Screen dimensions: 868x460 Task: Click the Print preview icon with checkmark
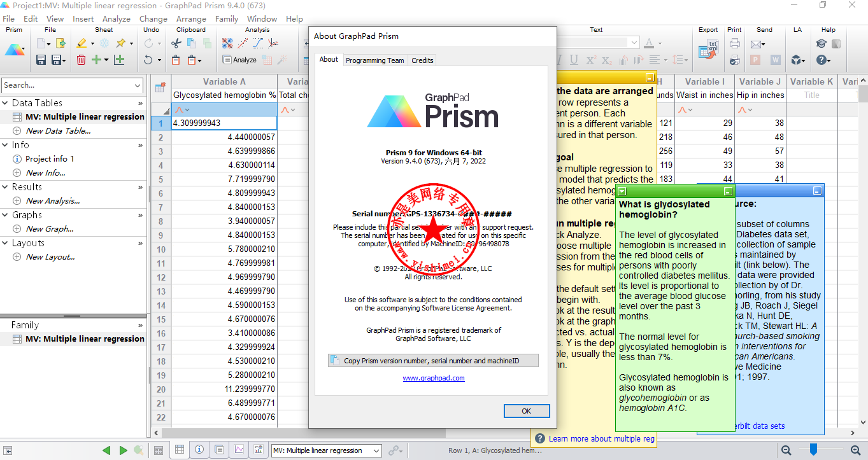pos(734,60)
